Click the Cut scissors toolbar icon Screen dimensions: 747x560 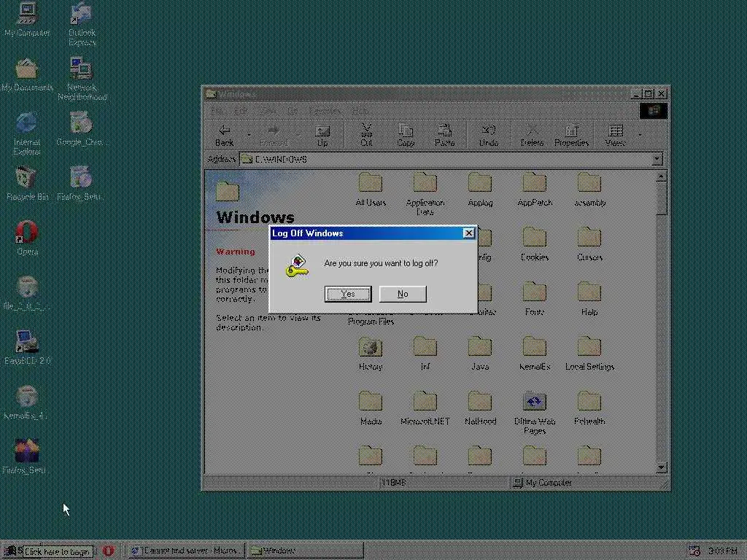(366, 135)
